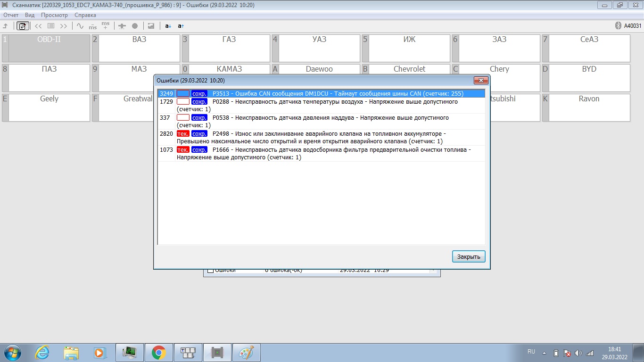The width and height of the screenshot is (644, 362).
Task: Open the Отчет menu
Action: pyautogui.click(x=11, y=15)
